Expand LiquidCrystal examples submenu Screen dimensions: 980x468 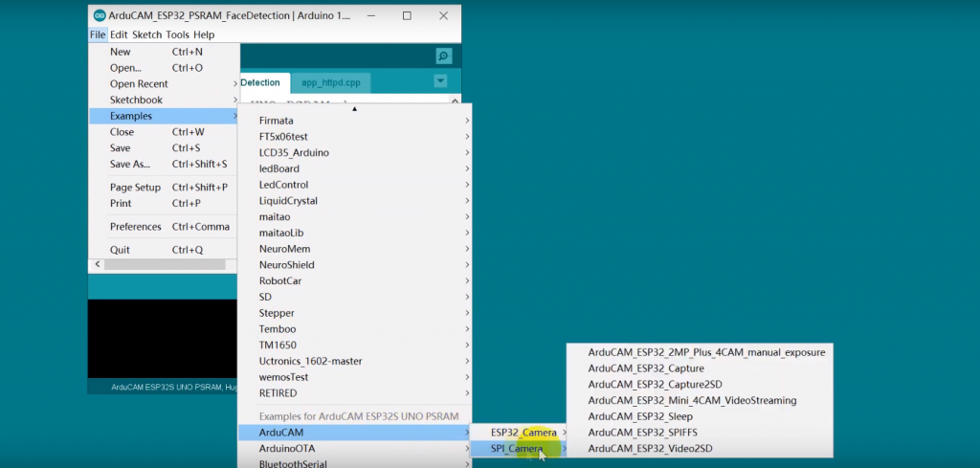(355, 201)
